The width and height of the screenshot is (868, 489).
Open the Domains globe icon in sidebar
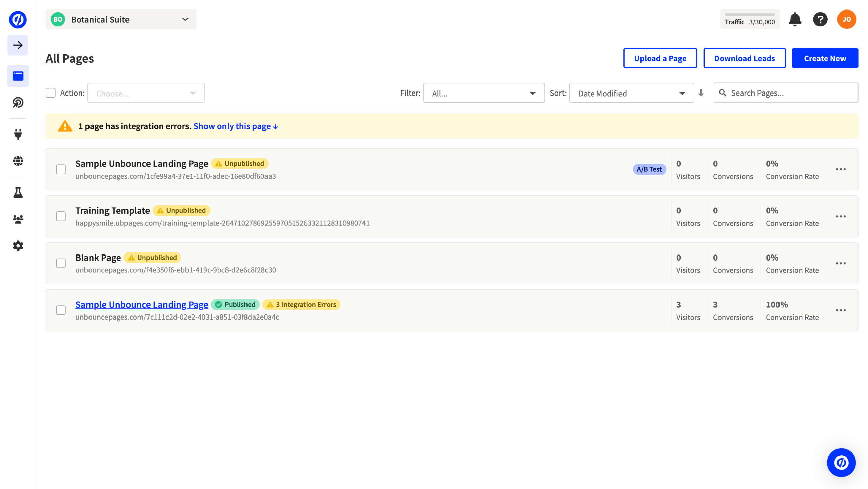pos(18,161)
